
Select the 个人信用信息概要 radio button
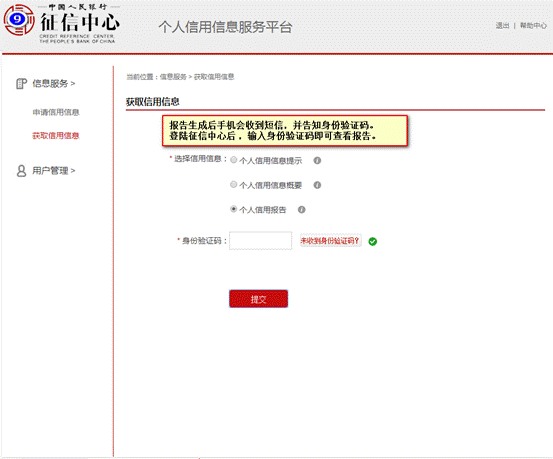pos(233,184)
